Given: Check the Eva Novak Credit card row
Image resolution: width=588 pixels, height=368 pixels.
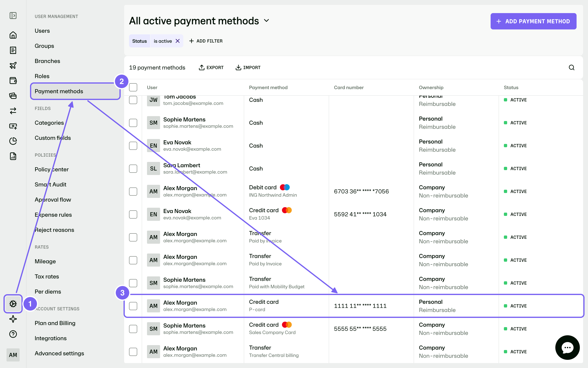Looking at the screenshot, I should point(133,214).
